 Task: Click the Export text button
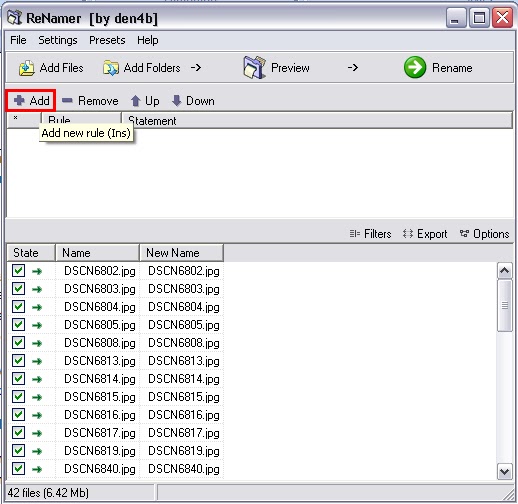pyautogui.click(x=432, y=234)
